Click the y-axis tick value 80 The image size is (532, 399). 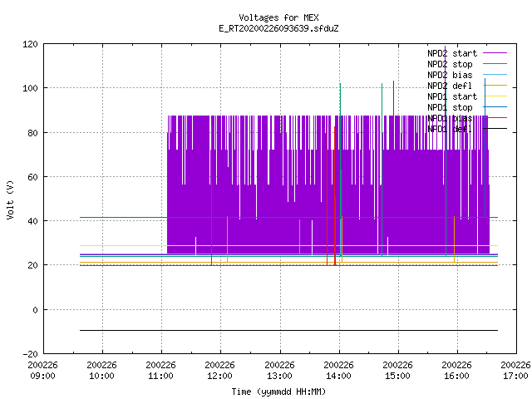click(32, 133)
